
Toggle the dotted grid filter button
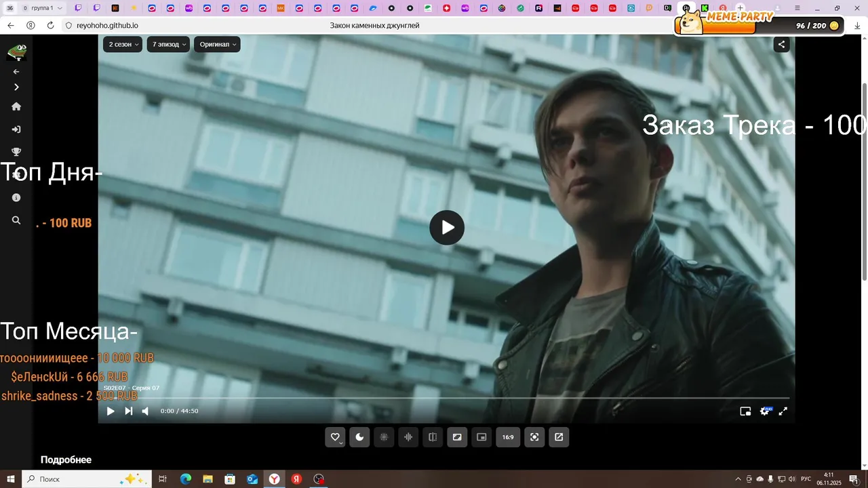[384, 437]
